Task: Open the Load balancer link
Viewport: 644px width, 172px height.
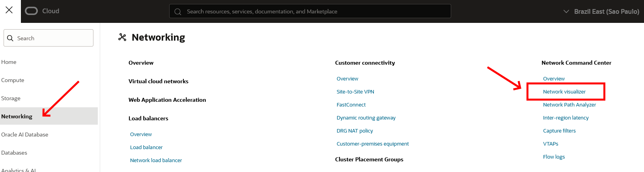Action: click(146, 147)
